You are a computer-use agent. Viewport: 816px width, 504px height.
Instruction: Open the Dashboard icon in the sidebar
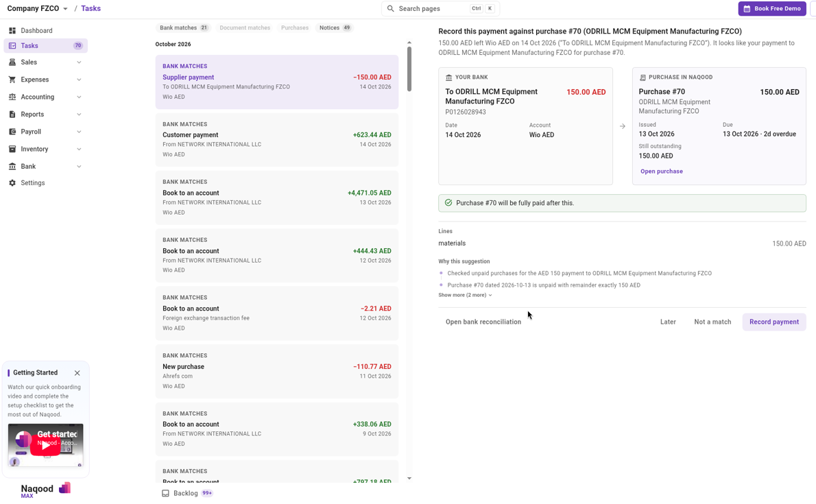12,31
